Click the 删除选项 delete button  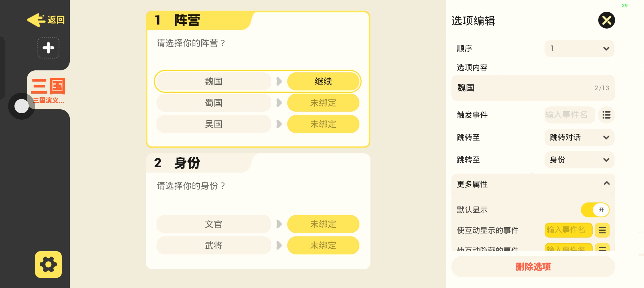[533, 266]
